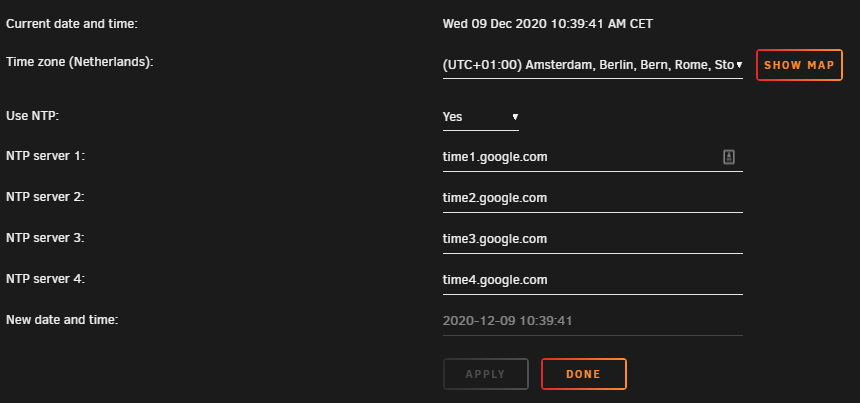Focus the time4.google.com server field
Screen dimensions: 860x403
point(592,280)
